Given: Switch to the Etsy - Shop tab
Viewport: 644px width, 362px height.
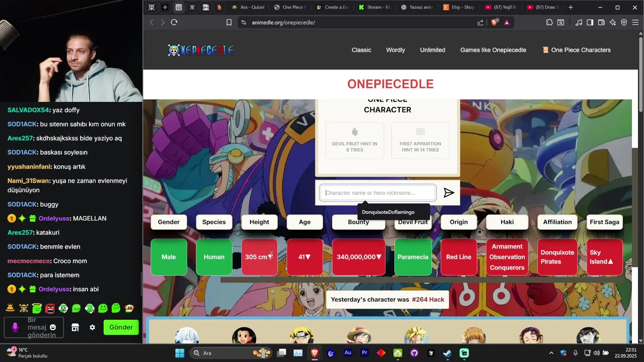Looking at the screenshot, I should 459,7.
